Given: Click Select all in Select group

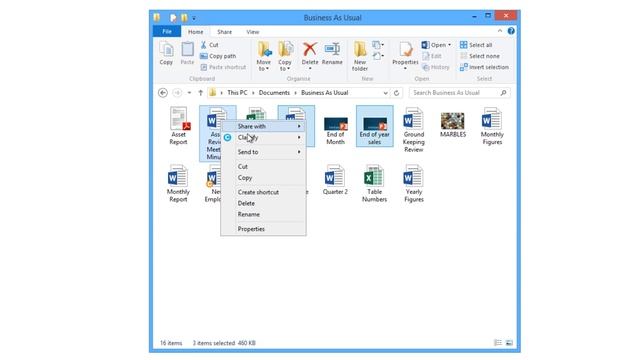Looking at the screenshot, I should [x=476, y=45].
